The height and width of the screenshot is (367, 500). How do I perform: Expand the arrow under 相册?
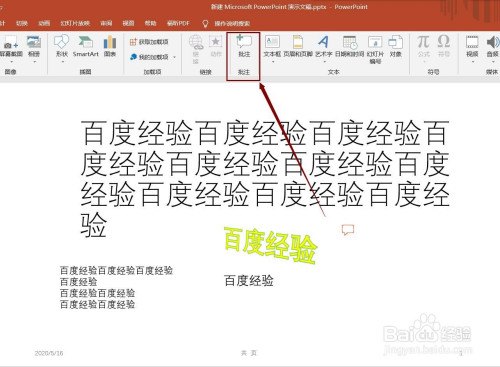(34, 62)
